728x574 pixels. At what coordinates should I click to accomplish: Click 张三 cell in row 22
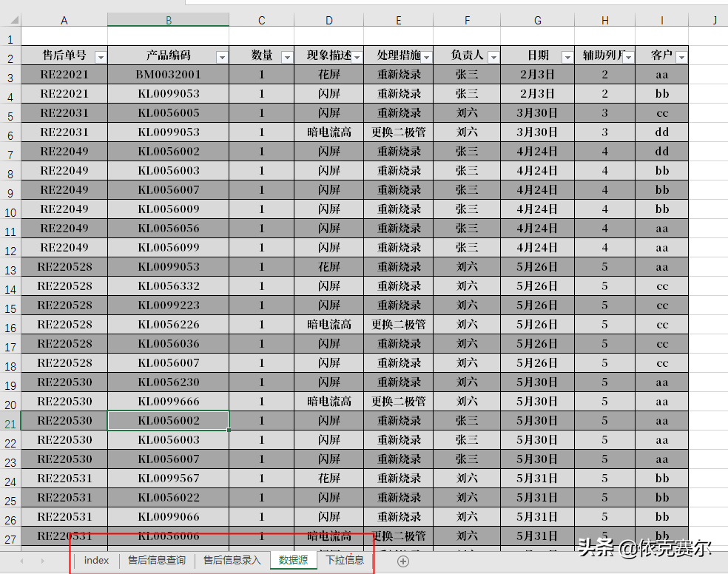tap(467, 439)
